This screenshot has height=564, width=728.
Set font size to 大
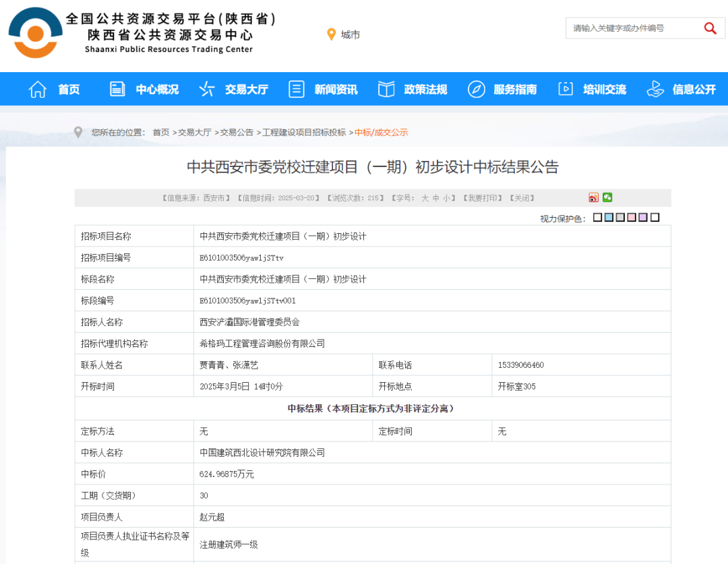(x=425, y=198)
